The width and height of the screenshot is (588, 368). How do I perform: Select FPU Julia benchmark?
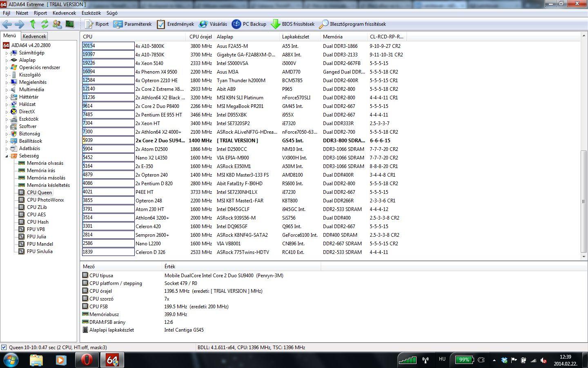click(36, 237)
